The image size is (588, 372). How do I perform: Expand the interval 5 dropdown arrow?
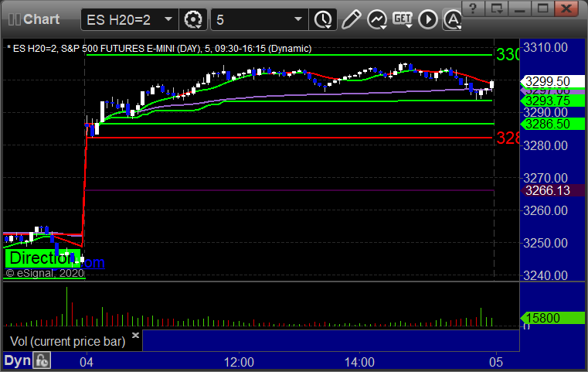click(x=298, y=19)
